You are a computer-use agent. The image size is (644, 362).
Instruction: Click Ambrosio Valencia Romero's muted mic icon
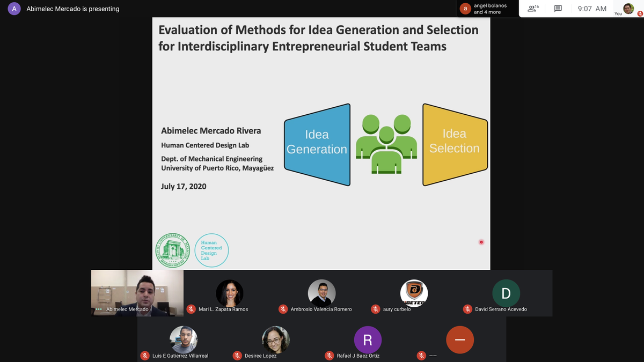[283, 309]
